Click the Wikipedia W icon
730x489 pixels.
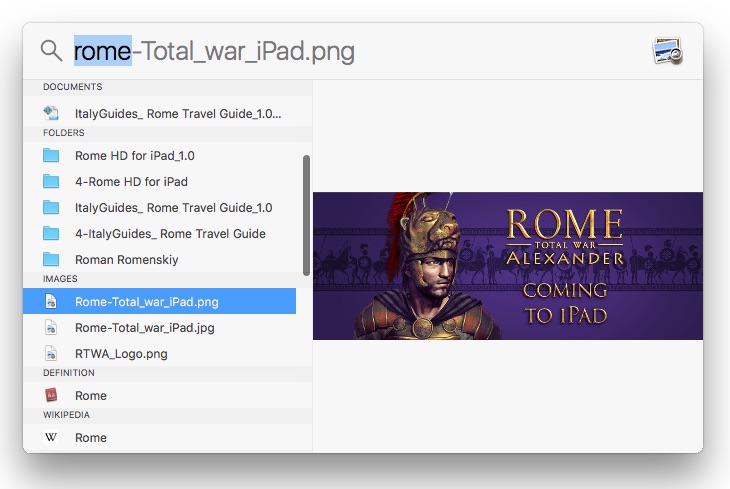[x=51, y=438]
